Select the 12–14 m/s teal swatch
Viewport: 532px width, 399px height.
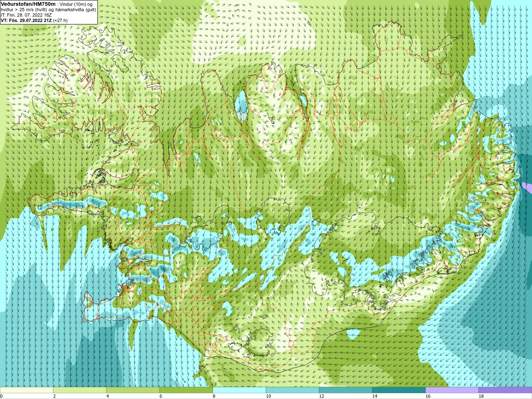346,390
